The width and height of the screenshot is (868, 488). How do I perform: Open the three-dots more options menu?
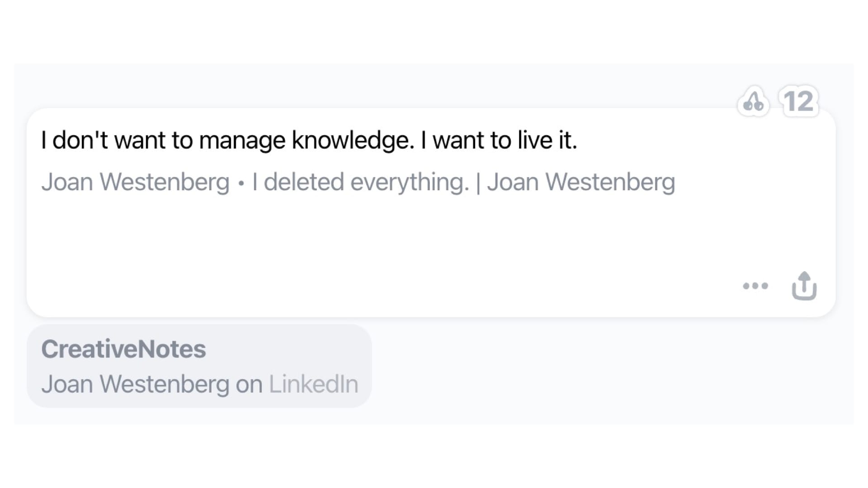[x=755, y=286]
